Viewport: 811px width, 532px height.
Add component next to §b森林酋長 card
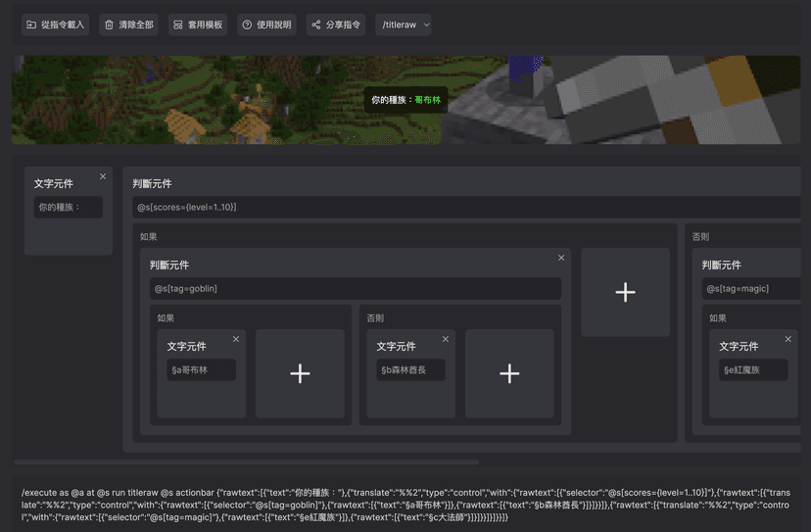(x=509, y=373)
